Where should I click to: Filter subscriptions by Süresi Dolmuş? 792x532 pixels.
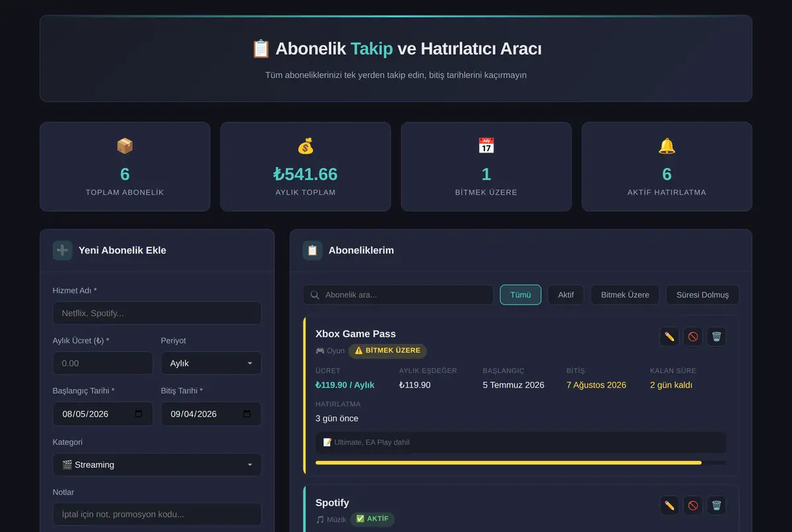coord(702,295)
